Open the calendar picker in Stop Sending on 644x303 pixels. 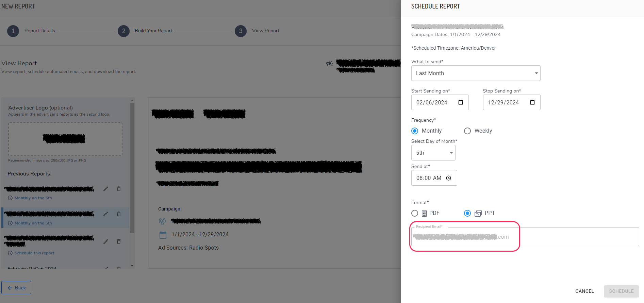coord(532,102)
